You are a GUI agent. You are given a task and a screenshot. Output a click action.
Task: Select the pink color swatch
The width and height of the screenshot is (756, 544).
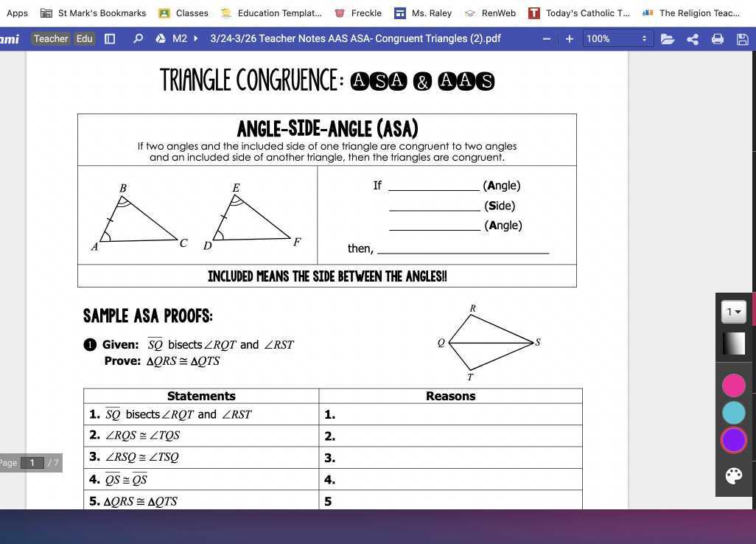tap(733, 384)
